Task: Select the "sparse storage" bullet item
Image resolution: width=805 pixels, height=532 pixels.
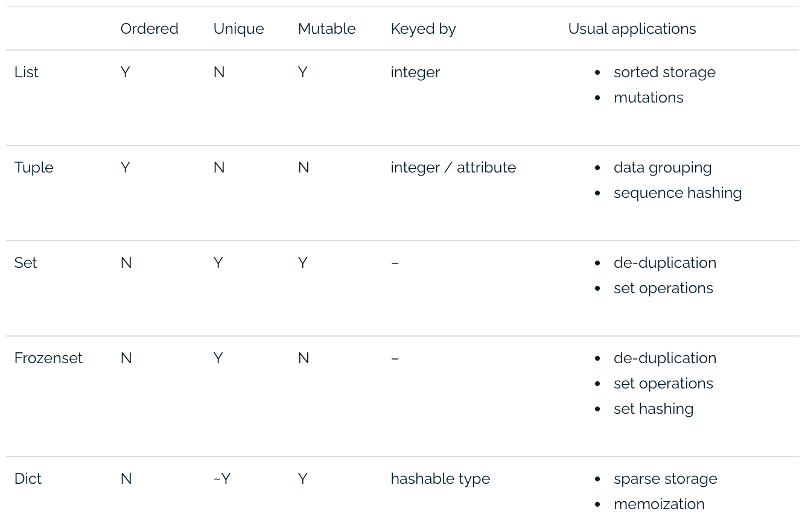Action: pyautogui.click(x=665, y=479)
